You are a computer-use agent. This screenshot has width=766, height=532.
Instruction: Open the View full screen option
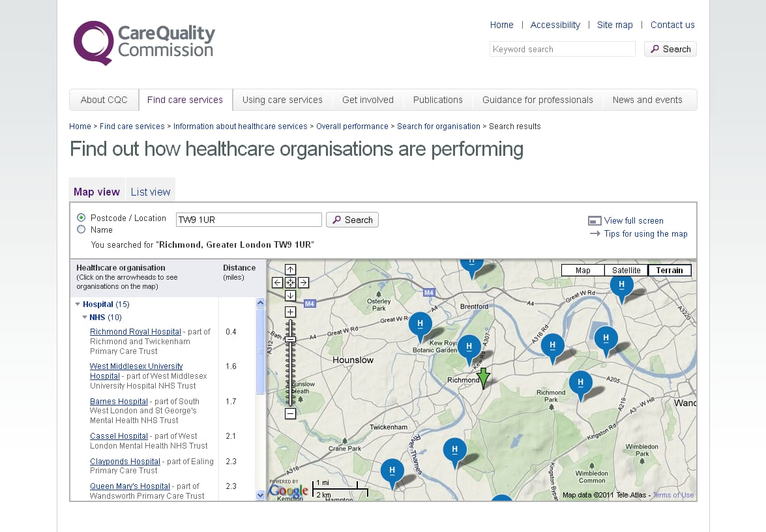pyautogui.click(x=633, y=220)
